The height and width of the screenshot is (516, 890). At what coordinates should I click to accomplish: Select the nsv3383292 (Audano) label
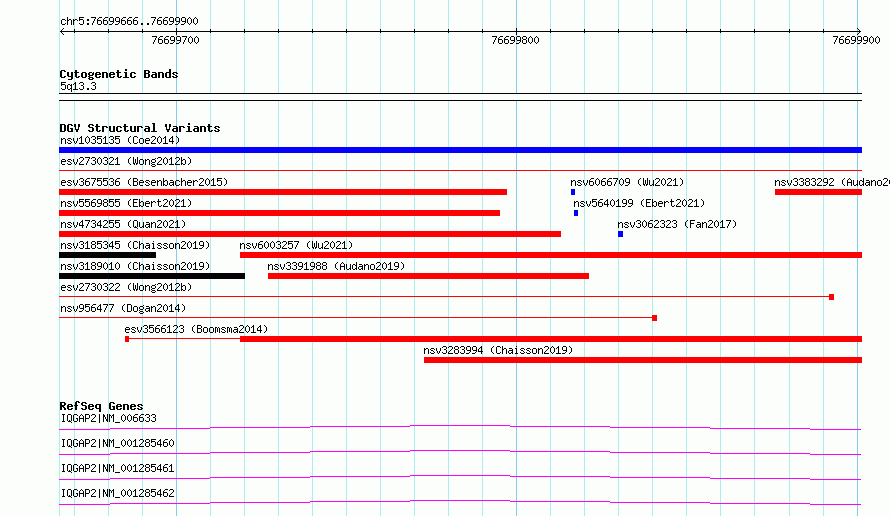coord(832,182)
